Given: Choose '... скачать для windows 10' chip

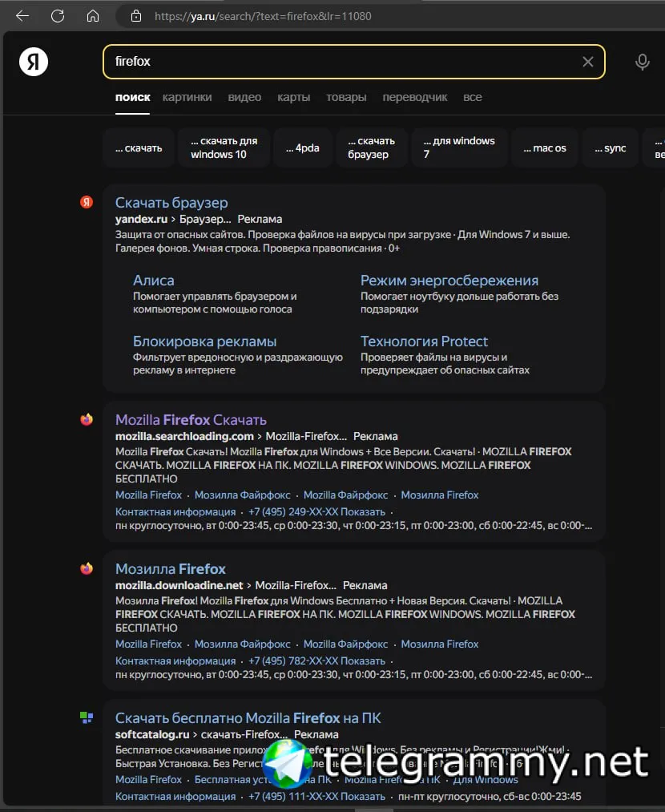Looking at the screenshot, I should [224, 148].
